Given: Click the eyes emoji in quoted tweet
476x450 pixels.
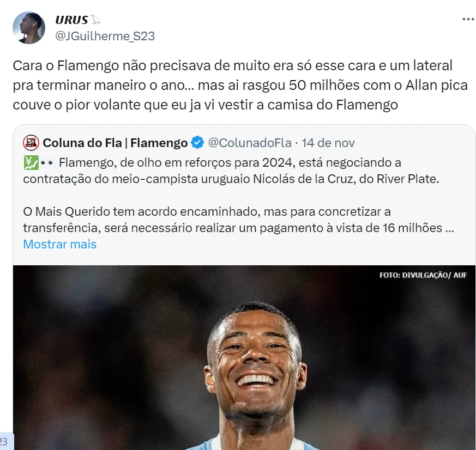Looking at the screenshot, I should coord(47,163).
